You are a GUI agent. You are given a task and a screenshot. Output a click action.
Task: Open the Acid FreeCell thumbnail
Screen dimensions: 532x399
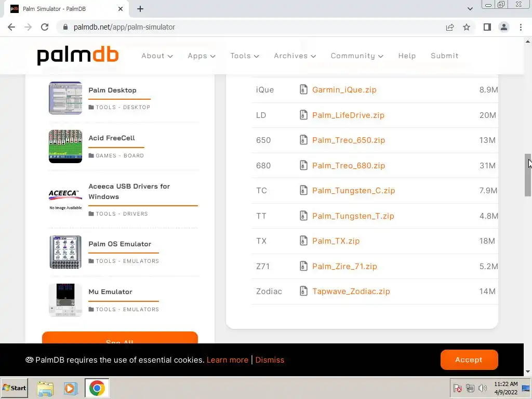(x=65, y=146)
